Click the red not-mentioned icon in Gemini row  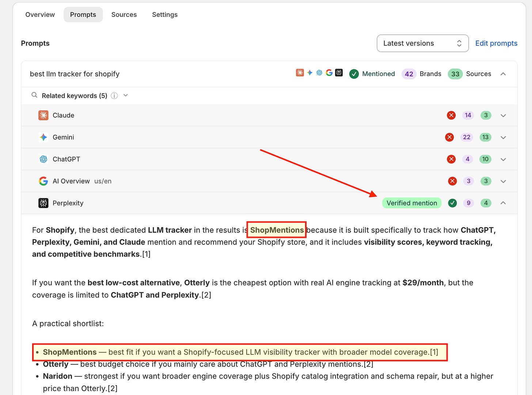point(449,137)
